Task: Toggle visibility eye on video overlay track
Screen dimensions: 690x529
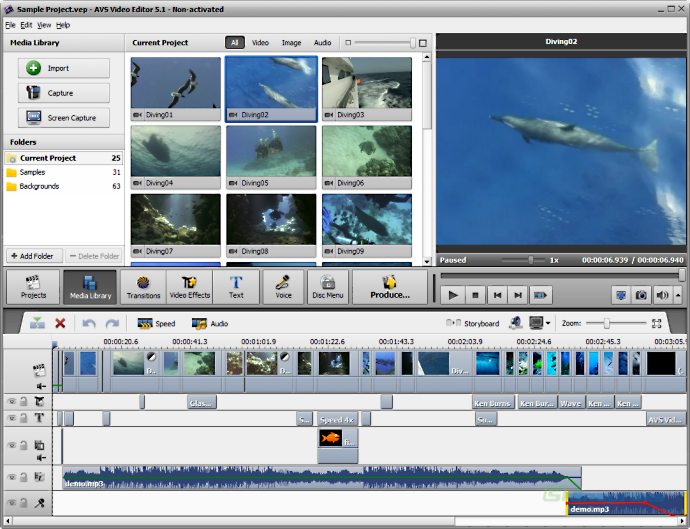Action: pyautogui.click(x=12, y=445)
